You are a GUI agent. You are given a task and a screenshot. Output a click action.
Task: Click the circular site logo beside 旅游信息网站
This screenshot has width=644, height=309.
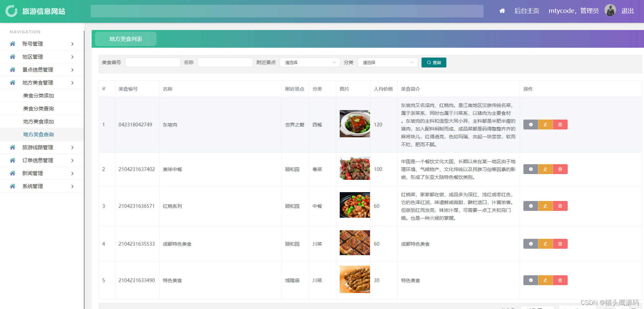(11, 11)
